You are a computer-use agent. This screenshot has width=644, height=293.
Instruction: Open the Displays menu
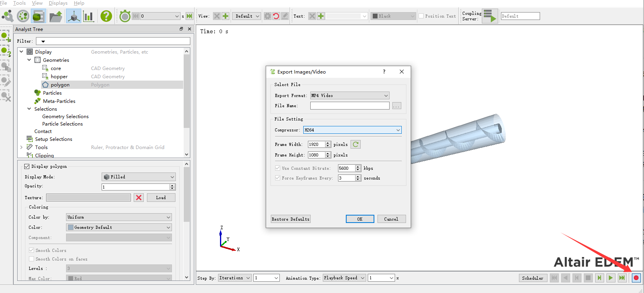[x=58, y=3]
